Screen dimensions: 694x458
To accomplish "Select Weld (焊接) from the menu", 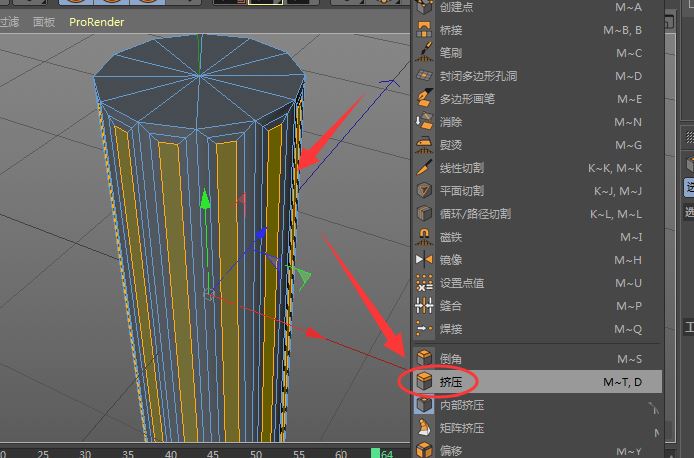I will coord(451,329).
